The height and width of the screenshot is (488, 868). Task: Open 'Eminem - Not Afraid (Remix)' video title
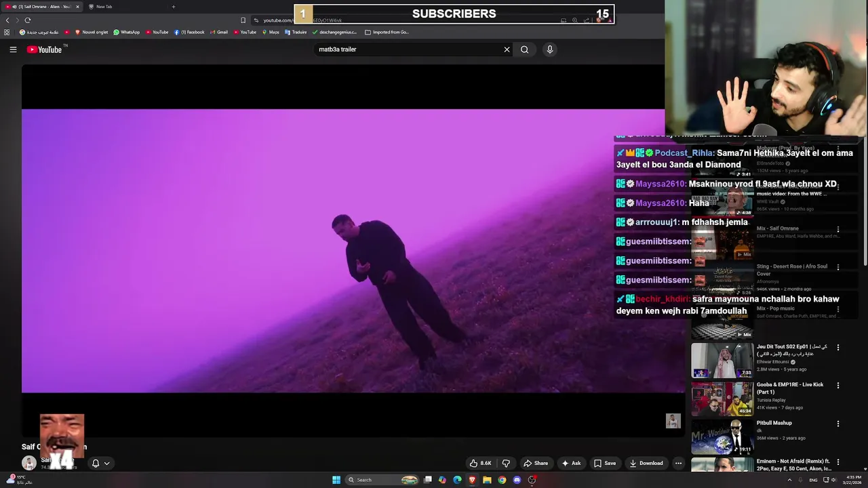pos(793,464)
